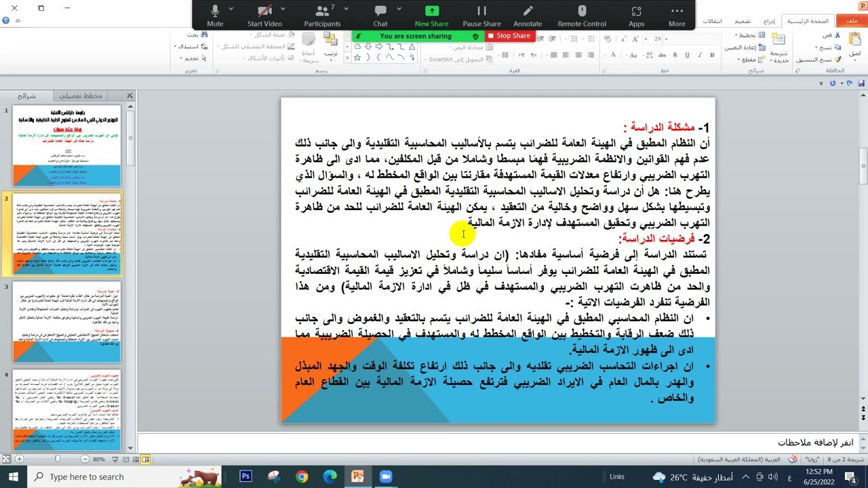Select slide 1 thumbnail
This screenshot has height=488, width=868.
coord(66,146)
